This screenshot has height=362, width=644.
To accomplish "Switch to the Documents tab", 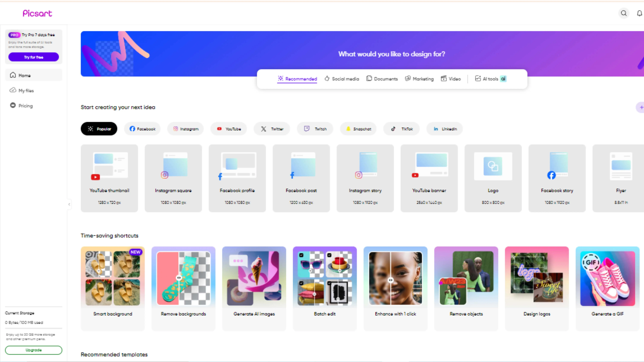I will tap(382, 79).
